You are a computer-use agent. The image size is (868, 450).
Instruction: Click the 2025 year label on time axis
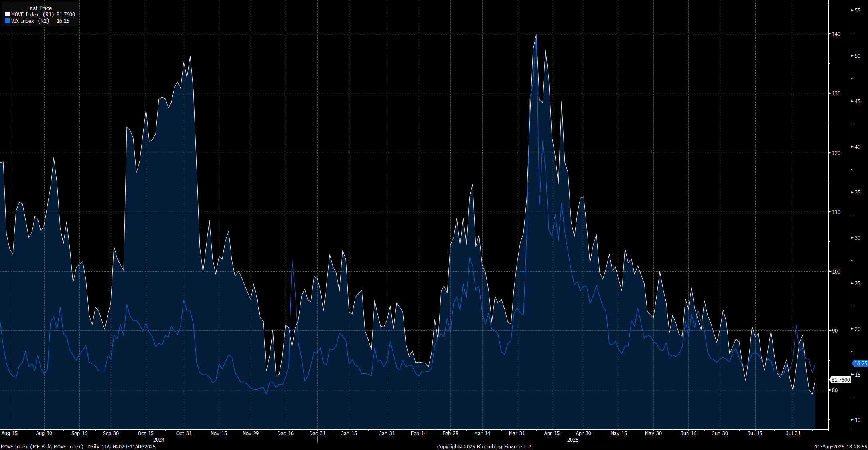pos(572,440)
